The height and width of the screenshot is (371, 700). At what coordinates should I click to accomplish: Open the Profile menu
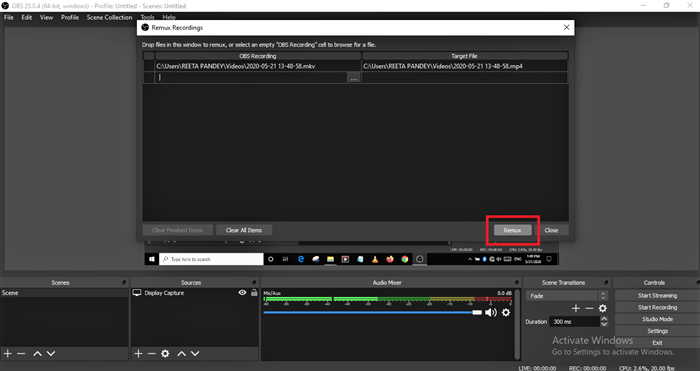tap(70, 17)
